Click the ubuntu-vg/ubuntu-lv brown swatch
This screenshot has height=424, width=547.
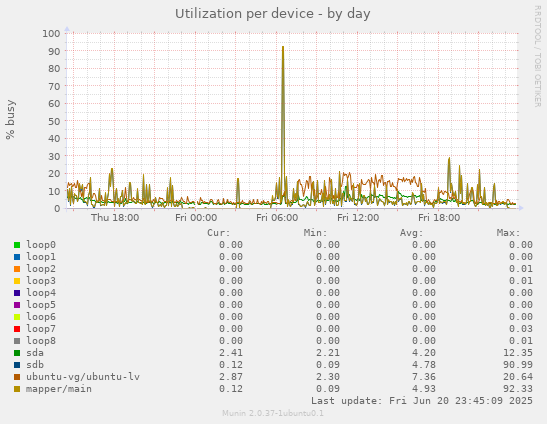[17, 377]
